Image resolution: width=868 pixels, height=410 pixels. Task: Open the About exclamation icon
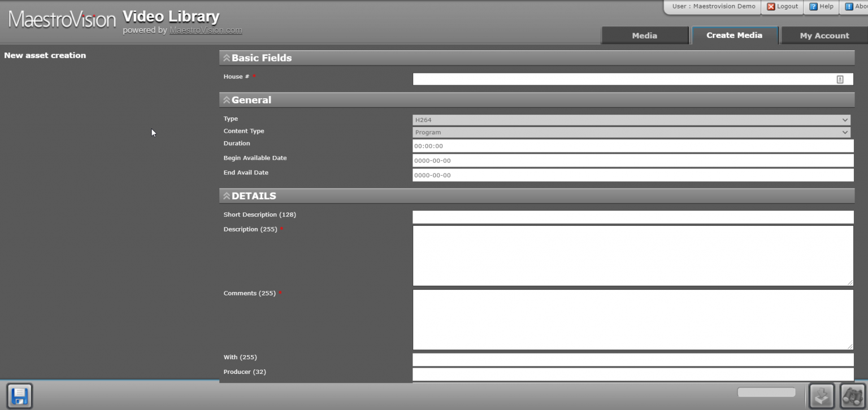click(848, 7)
